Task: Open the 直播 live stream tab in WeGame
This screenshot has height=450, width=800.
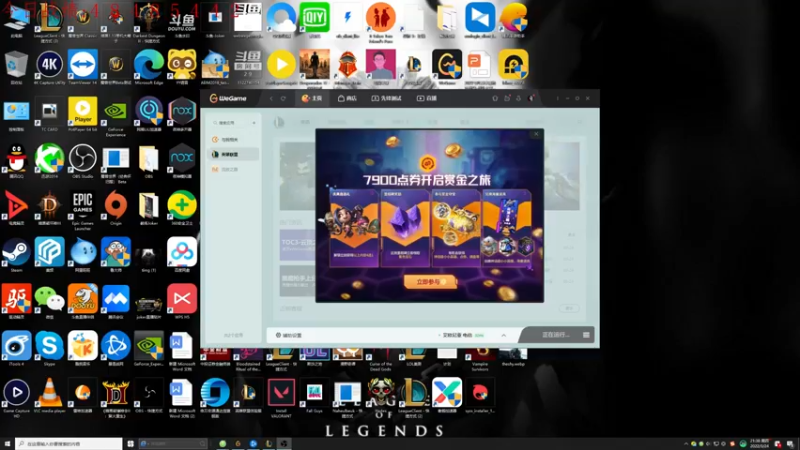Action: click(x=427, y=98)
